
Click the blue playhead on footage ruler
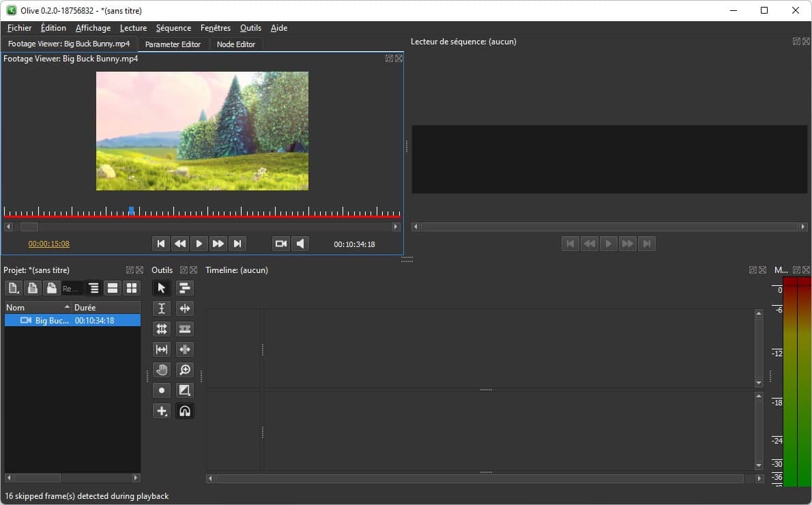tap(132, 210)
